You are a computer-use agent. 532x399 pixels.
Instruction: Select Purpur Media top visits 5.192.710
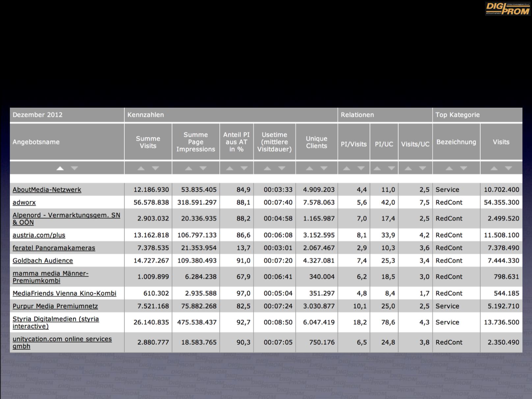(503, 306)
